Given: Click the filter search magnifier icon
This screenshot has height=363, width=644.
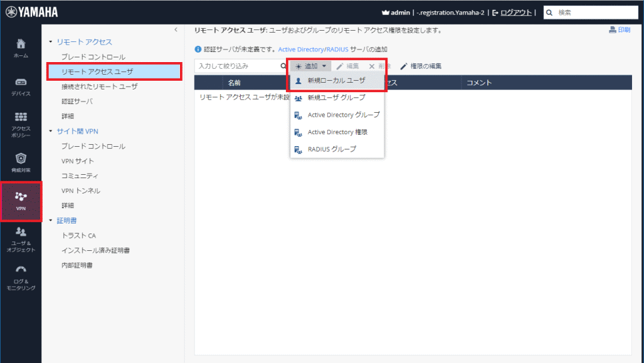Looking at the screenshot, I should 283,66.
